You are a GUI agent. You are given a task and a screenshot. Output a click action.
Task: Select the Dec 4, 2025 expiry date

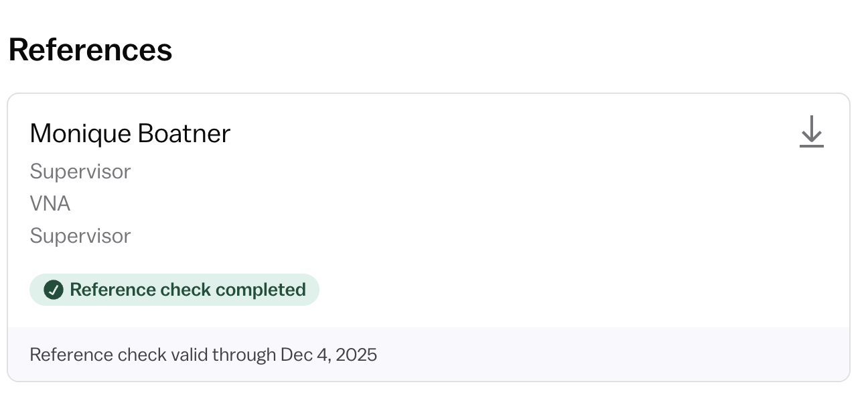[329, 354]
